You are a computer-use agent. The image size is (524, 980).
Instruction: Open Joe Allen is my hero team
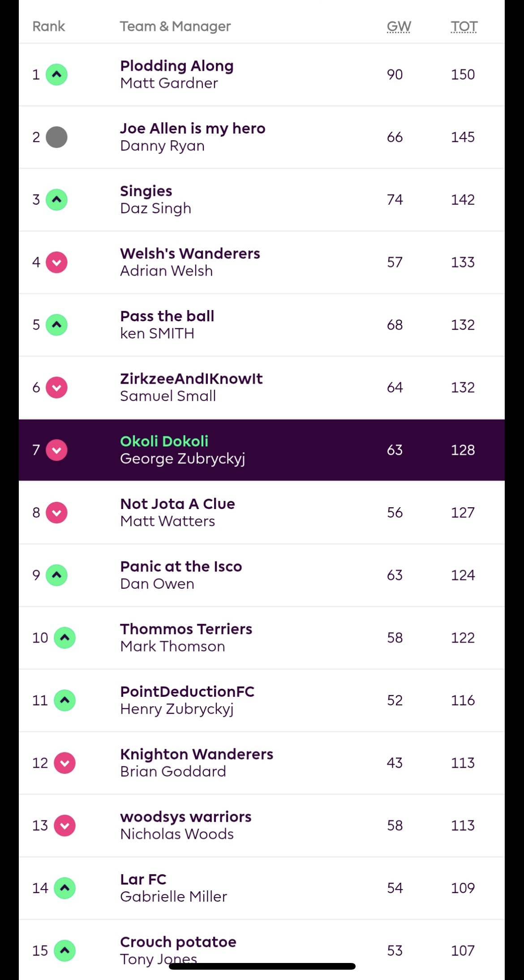pos(193,129)
